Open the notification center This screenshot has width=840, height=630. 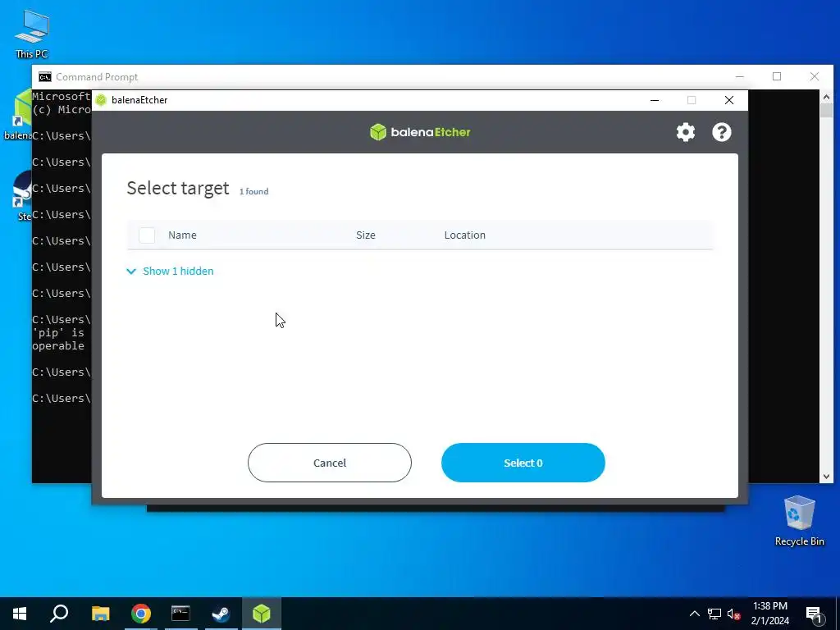click(x=814, y=614)
